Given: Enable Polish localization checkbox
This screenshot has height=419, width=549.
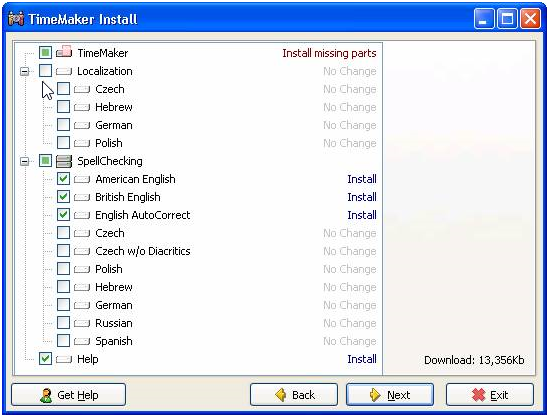Looking at the screenshot, I should [63, 143].
